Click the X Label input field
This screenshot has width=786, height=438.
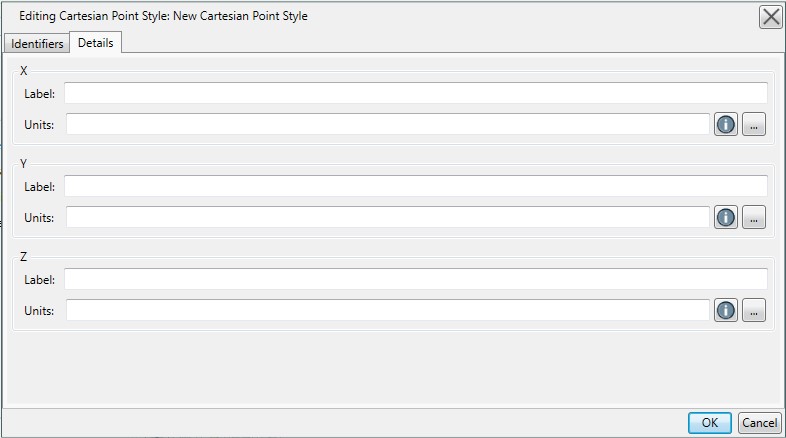tap(416, 93)
